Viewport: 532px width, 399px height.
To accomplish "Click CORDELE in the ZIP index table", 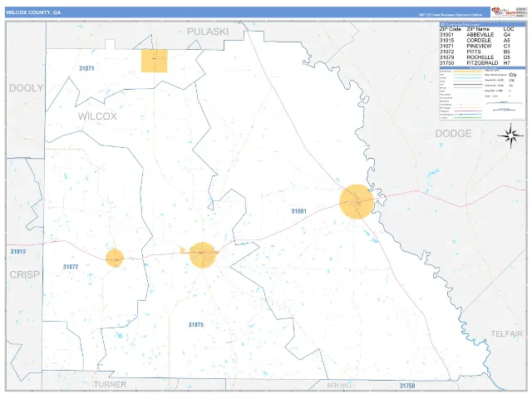I will point(479,41).
